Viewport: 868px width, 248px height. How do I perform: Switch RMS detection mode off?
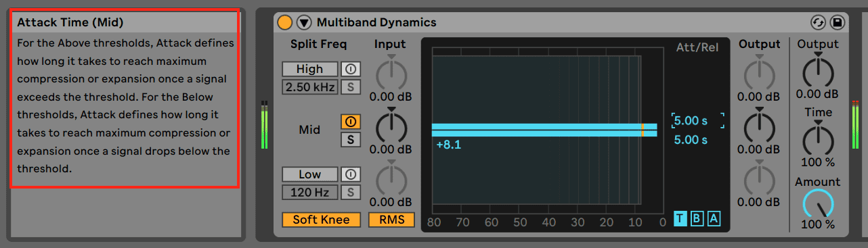(391, 220)
